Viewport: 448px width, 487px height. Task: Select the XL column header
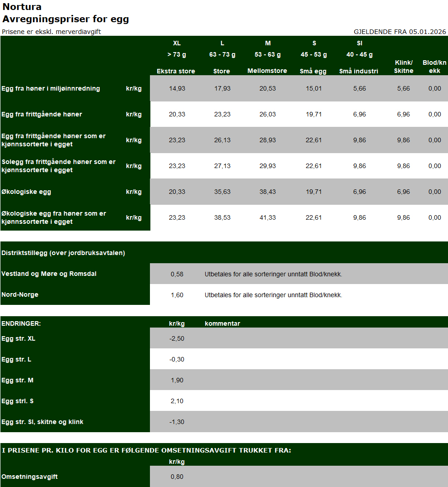[x=177, y=43]
